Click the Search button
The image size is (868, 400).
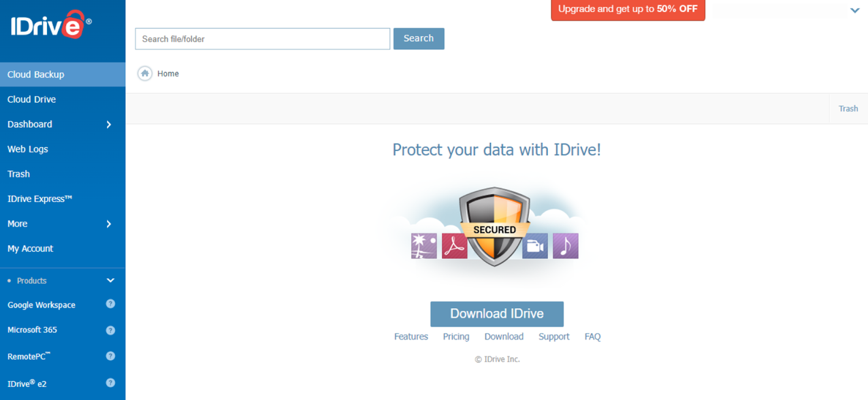click(419, 39)
